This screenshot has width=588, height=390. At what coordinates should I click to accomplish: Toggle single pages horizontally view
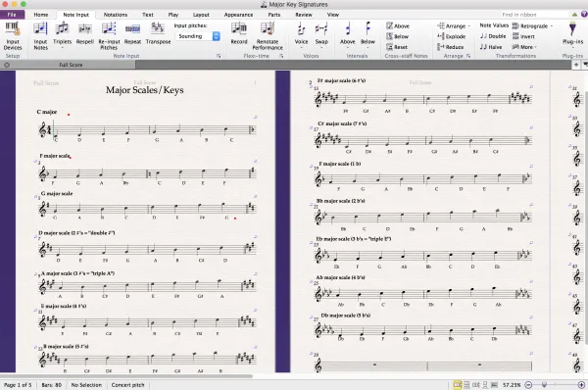coord(476,385)
